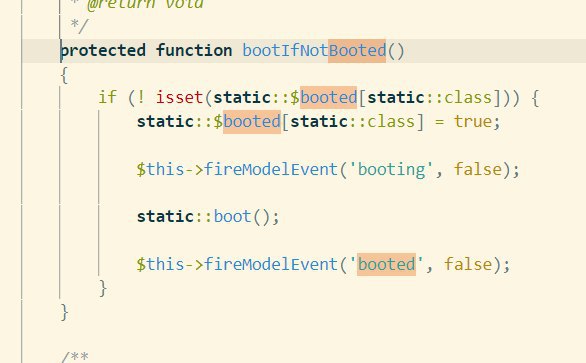Click the 'true' value

click(x=472, y=121)
